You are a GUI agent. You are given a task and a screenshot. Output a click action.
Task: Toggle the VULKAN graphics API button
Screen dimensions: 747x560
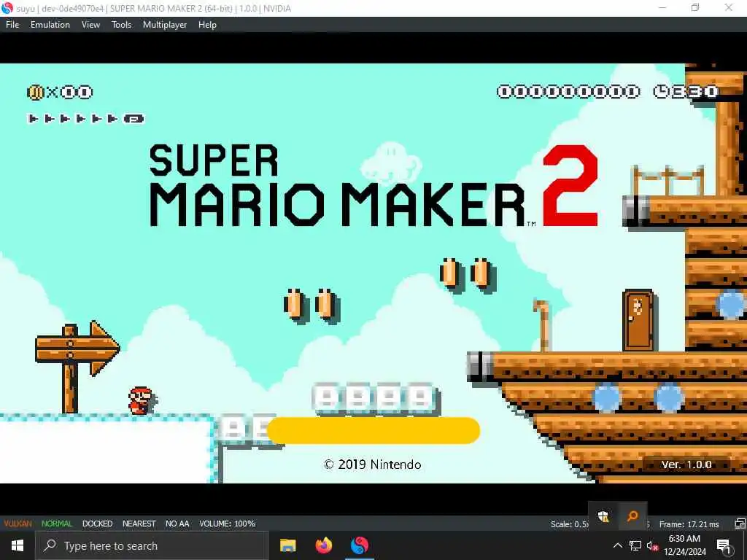click(x=18, y=524)
